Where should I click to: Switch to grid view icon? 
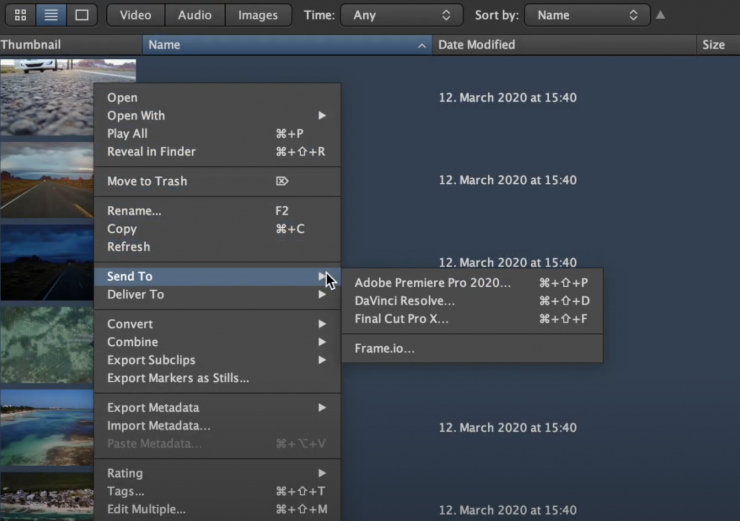click(20, 15)
